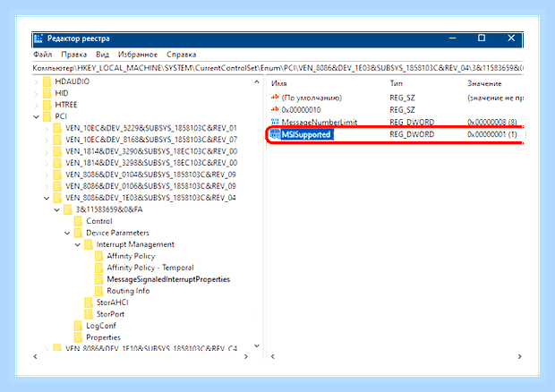555x392 pixels.
Task: Click tree pane scroll right arrow
Action: (246, 356)
